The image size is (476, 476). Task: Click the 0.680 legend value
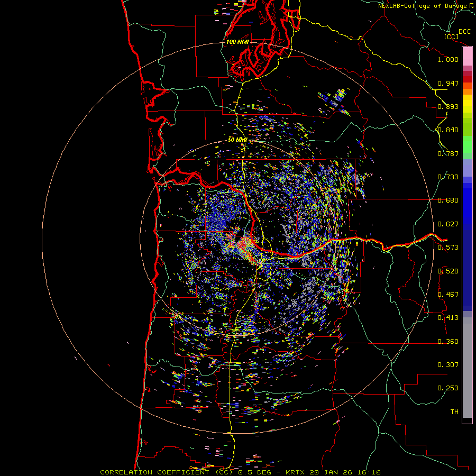point(448,200)
